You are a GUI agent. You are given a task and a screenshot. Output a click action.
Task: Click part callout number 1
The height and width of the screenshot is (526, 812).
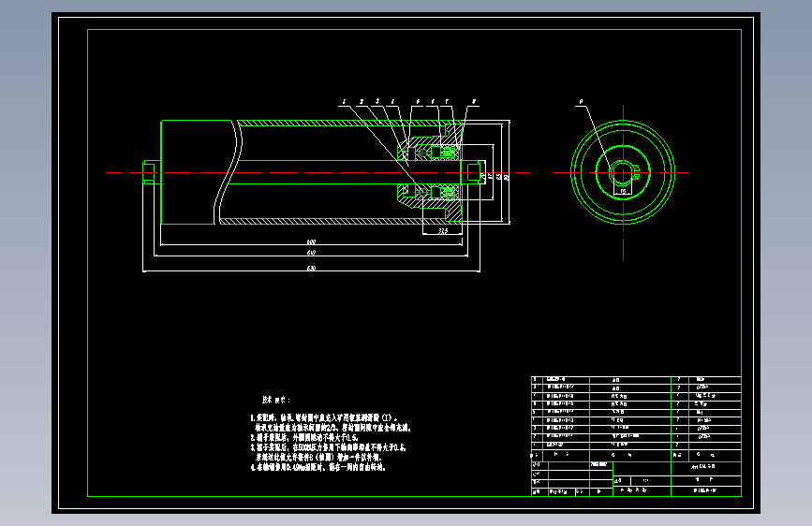point(344,102)
